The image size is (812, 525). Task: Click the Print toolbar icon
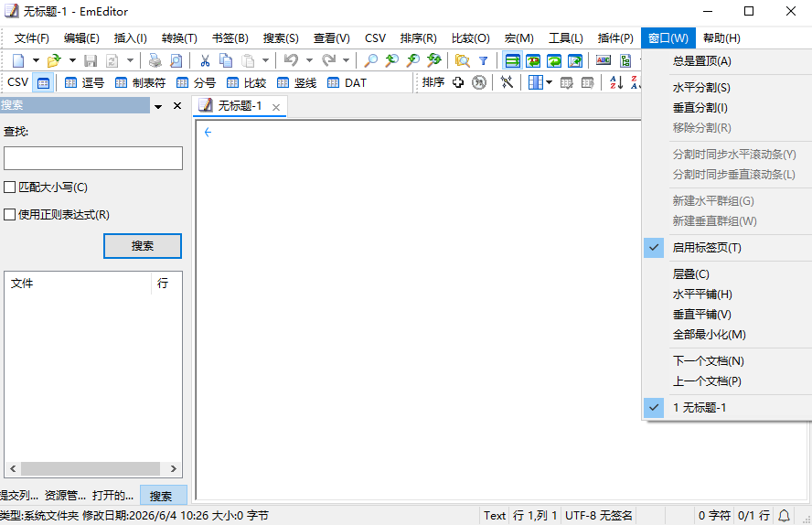pos(155,60)
